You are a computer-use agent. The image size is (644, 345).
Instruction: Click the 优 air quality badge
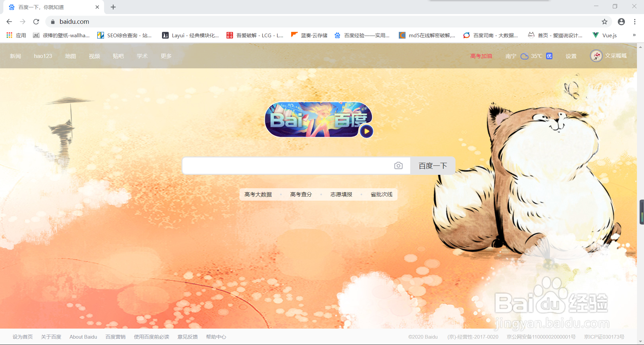point(549,56)
